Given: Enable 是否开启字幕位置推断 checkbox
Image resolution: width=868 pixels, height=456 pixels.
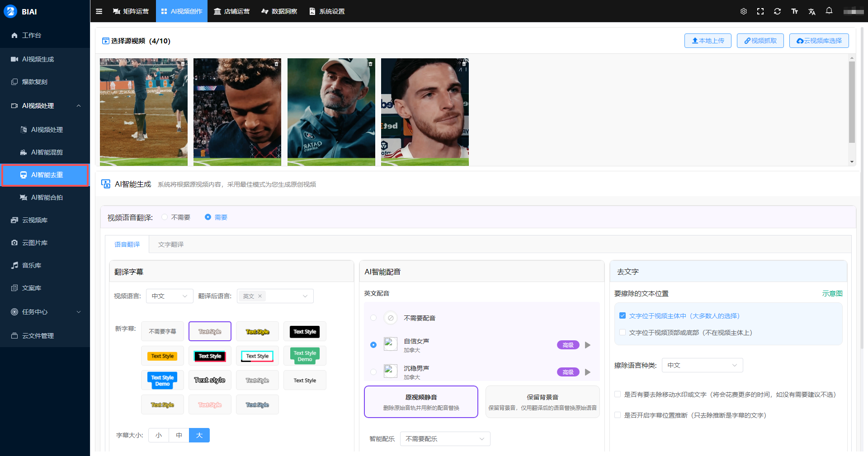Looking at the screenshot, I should click(x=618, y=415).
